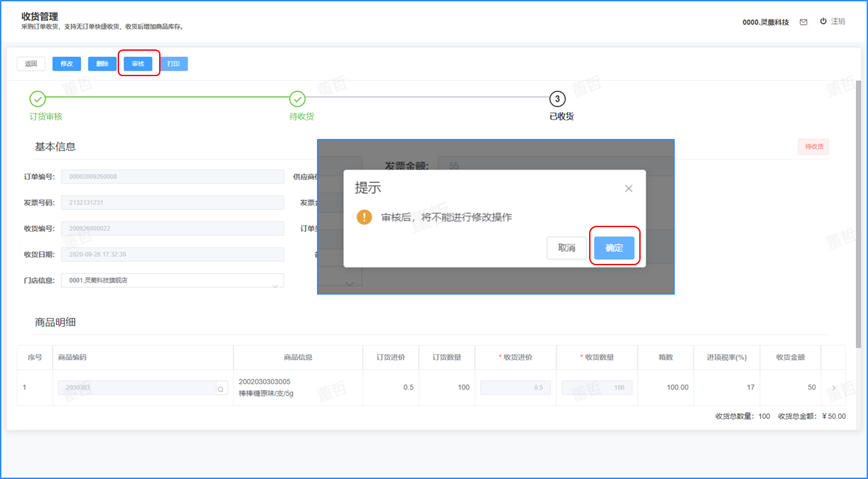Expand the table row's right chevron arrow
This screenshot has width=868, height=479.
tap(833, 388)
